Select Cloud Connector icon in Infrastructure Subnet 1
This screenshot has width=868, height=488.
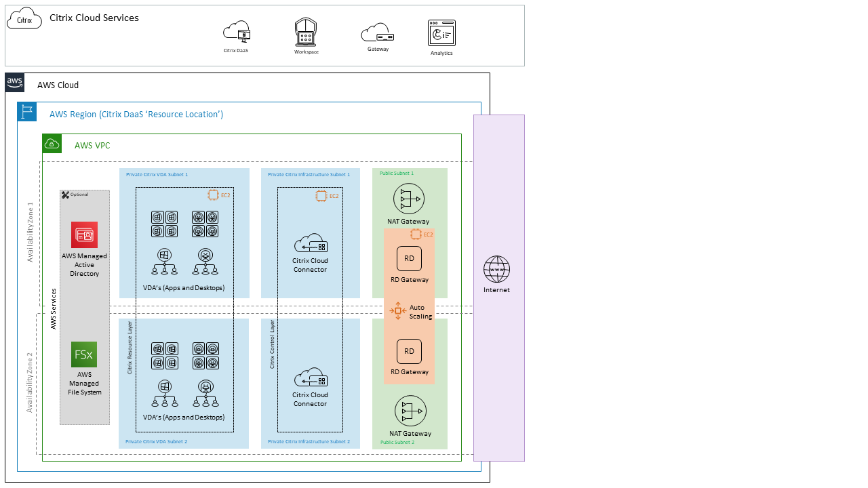[x=311, y=244]
